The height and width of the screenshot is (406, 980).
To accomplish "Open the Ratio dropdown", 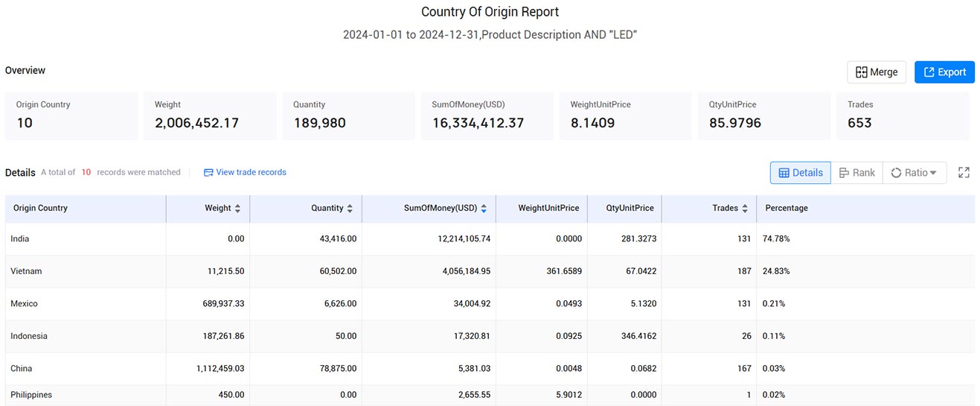I will [915, 173].
